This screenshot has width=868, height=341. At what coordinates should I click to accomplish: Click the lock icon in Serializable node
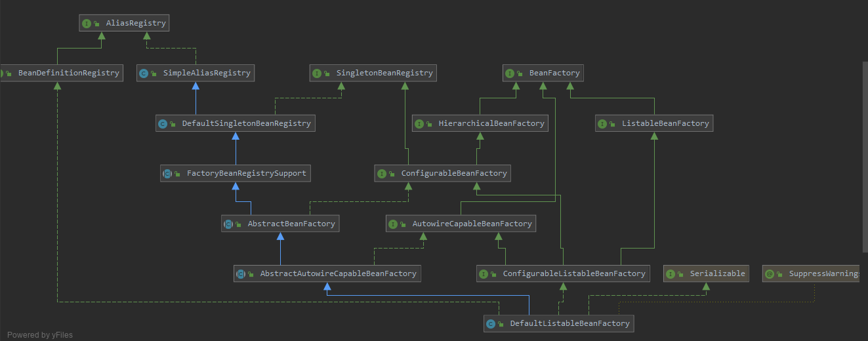pos(680,274)
